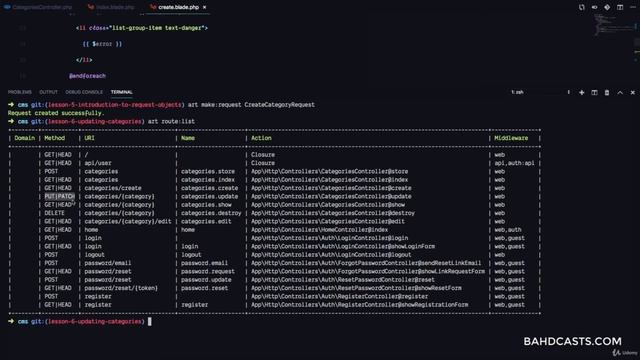Click the 'art route:list' command
This screenshot has height=360, width=640.
(x=171, y=122)
